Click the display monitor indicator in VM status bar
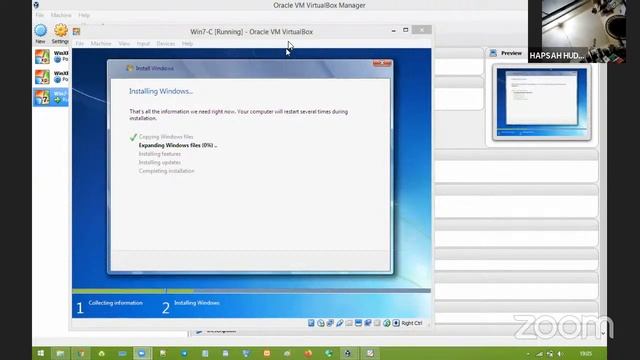Viewport: 640px width, 360px height. (x=358, y=323)
